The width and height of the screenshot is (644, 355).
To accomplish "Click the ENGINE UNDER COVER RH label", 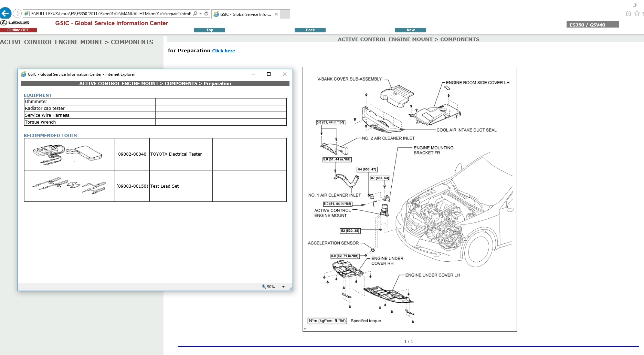I will point(387,261).
